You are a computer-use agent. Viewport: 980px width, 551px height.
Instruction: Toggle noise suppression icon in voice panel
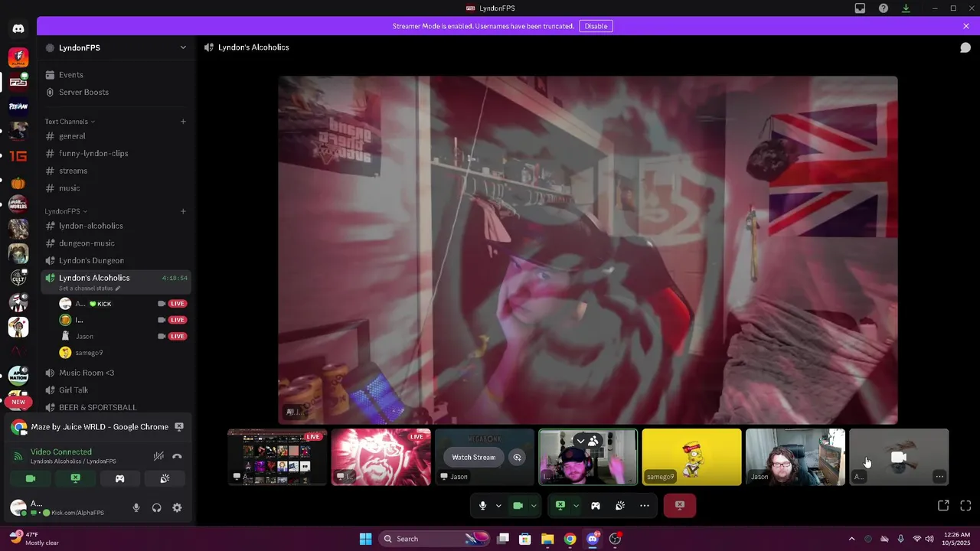pos(158,456)
